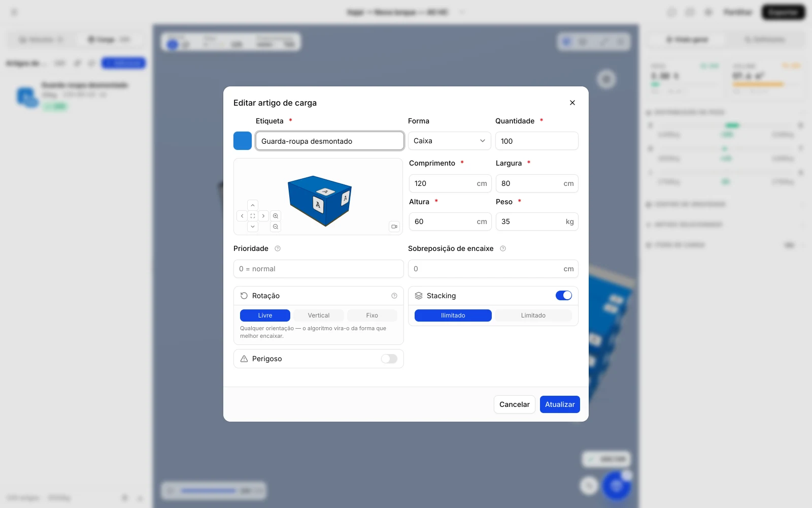Open the blue label color swatch
This screenshot has height=508, width=812.
coord(243,141)
